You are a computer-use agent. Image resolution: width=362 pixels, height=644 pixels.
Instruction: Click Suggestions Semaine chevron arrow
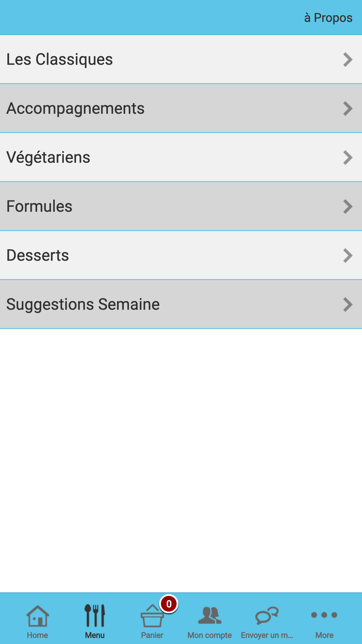pos(348,304)
